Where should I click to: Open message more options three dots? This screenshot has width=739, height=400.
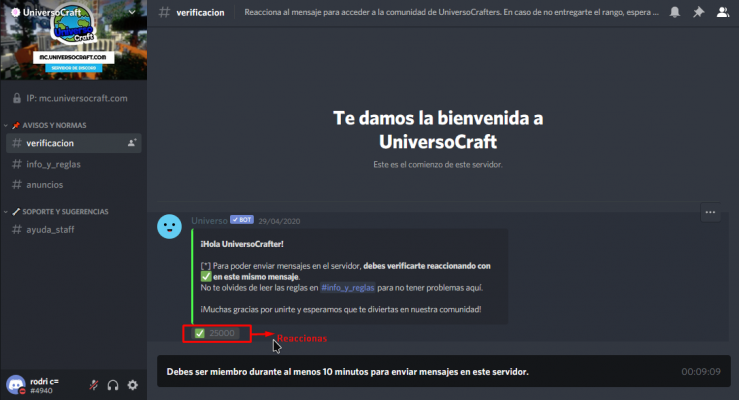pyautogui.click(x=710, y=212)
